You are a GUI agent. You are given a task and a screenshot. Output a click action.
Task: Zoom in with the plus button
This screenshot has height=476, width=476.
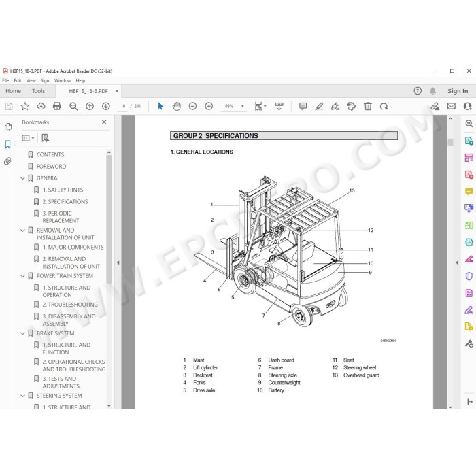coord(209,106)
